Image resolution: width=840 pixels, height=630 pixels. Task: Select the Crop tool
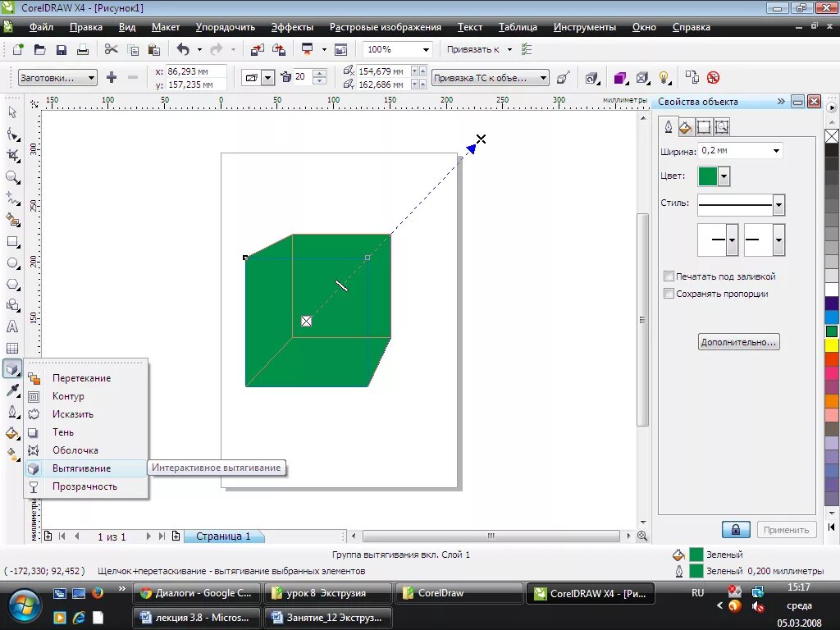12,155
